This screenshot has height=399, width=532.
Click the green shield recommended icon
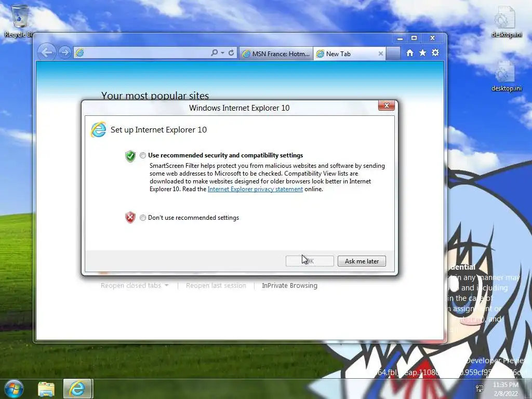(x=130, y=156)
